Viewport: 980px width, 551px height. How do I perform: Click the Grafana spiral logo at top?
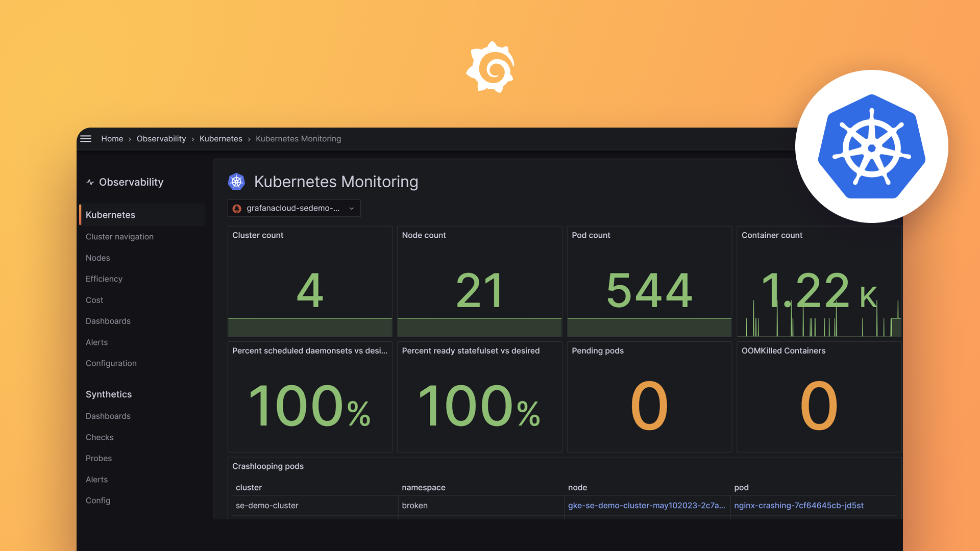pos(490,67)
